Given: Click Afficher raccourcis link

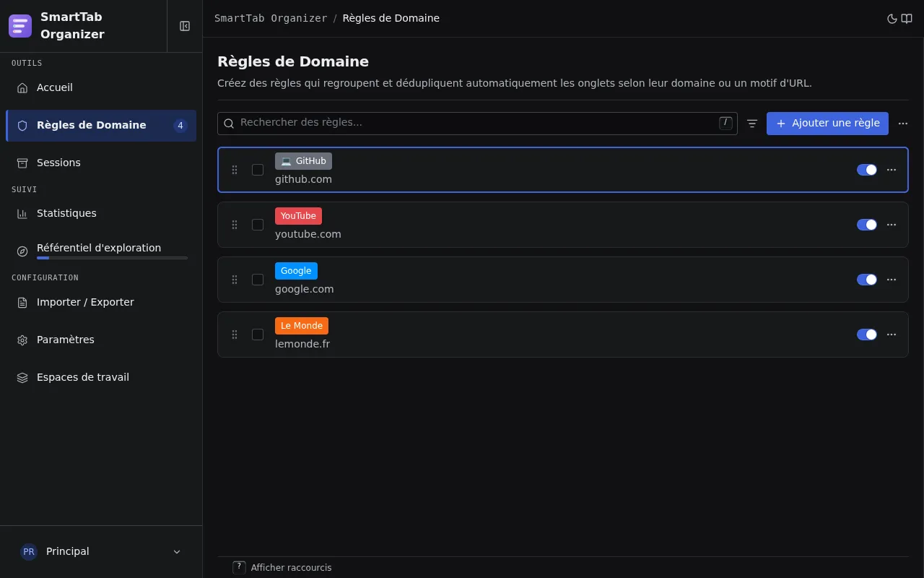Looking at the screenshot, I should 291,568.
